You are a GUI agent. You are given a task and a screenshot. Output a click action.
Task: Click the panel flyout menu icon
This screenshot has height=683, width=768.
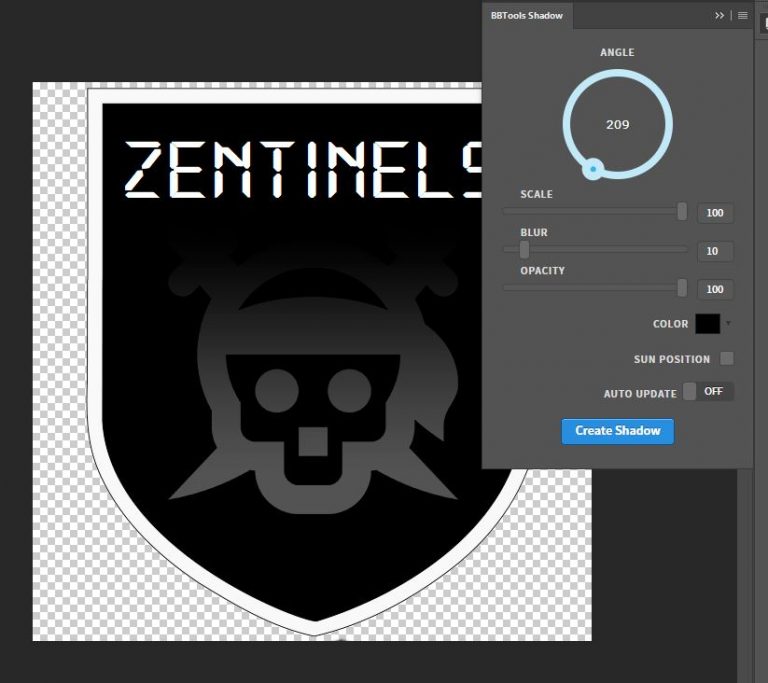(743, 16)
